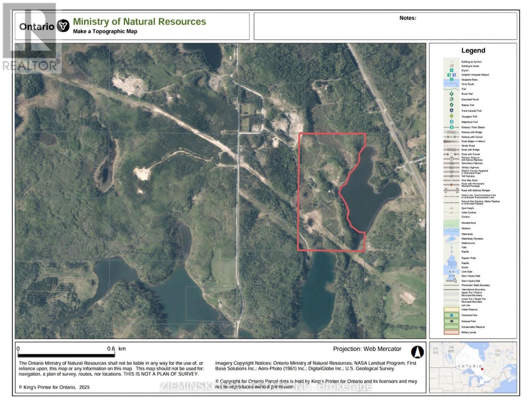Click the Index Contour legend label
Image resolution: width=532 pixels, height=406 pixels.
tap(469, 212)
